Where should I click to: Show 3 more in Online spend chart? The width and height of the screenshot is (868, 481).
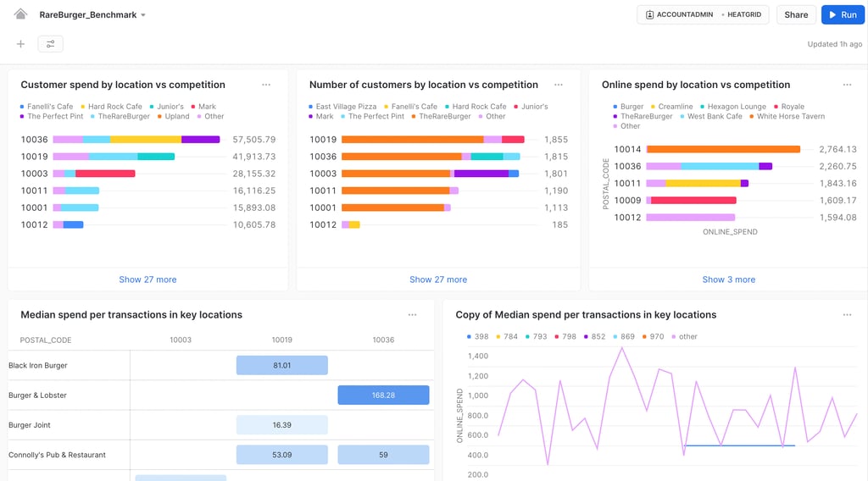[728, 279]
